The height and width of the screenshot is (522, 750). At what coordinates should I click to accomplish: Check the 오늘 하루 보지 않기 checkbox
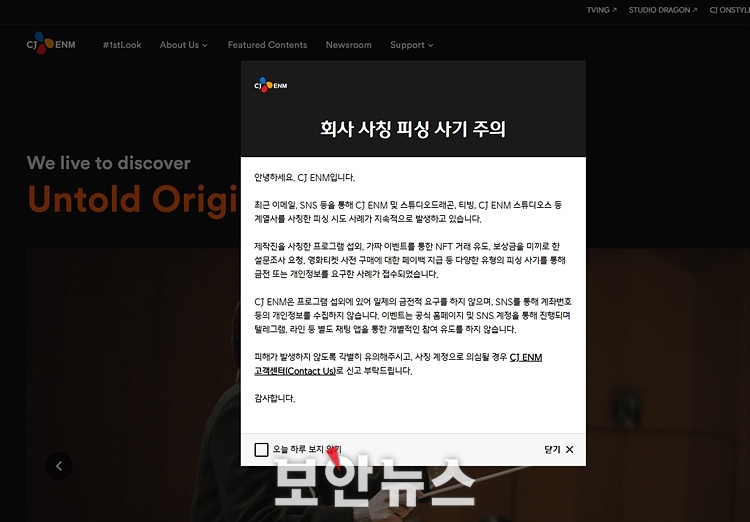pos(261,449)
